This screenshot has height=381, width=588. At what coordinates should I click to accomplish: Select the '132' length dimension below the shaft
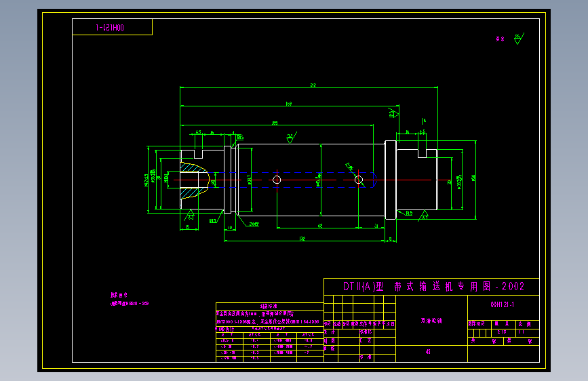click(x=302, y=239)
